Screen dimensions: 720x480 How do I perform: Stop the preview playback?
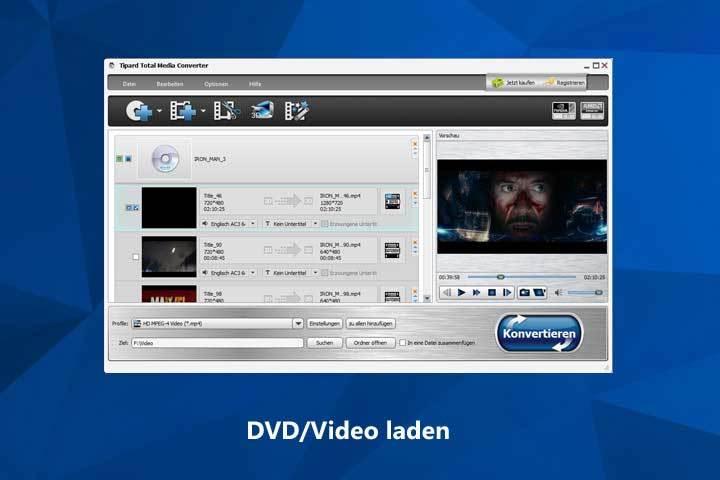pyautogui.click(x=492, y=293)
